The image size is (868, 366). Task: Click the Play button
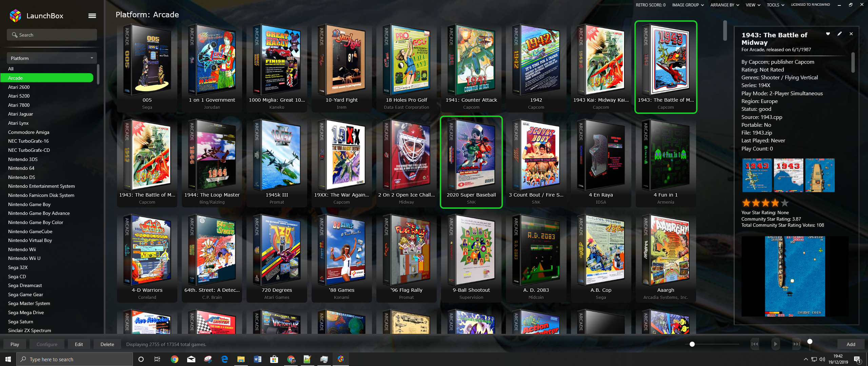tap(15, 344)
